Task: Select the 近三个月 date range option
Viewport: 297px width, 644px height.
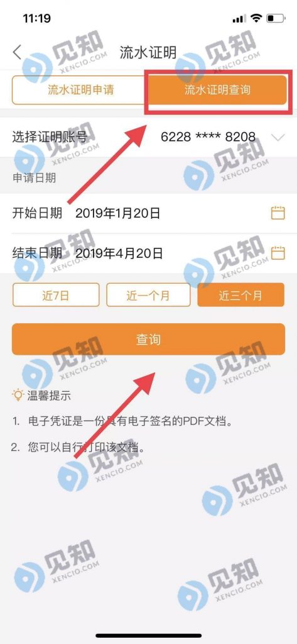Action: point(240,295)
